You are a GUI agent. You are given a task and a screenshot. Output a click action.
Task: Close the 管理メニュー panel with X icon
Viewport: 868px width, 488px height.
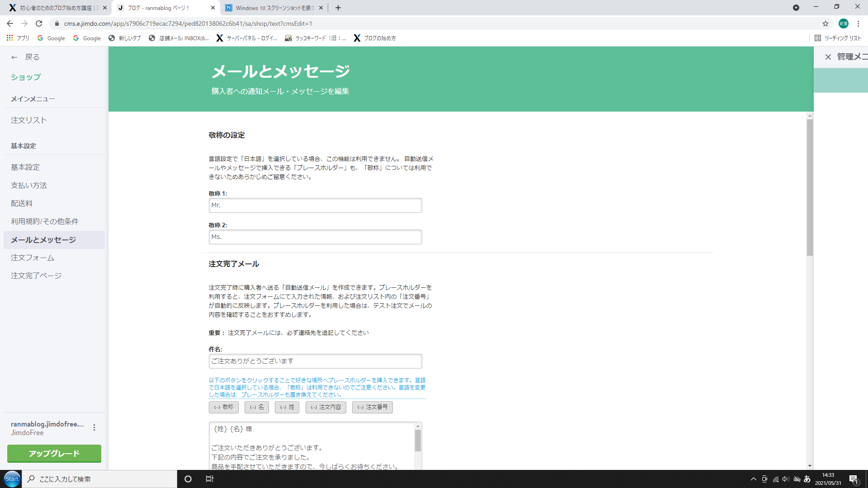point(828,57)
